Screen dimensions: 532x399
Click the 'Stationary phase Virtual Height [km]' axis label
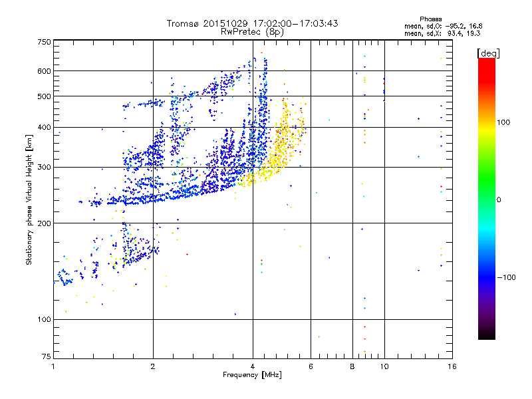coord(29,199)
